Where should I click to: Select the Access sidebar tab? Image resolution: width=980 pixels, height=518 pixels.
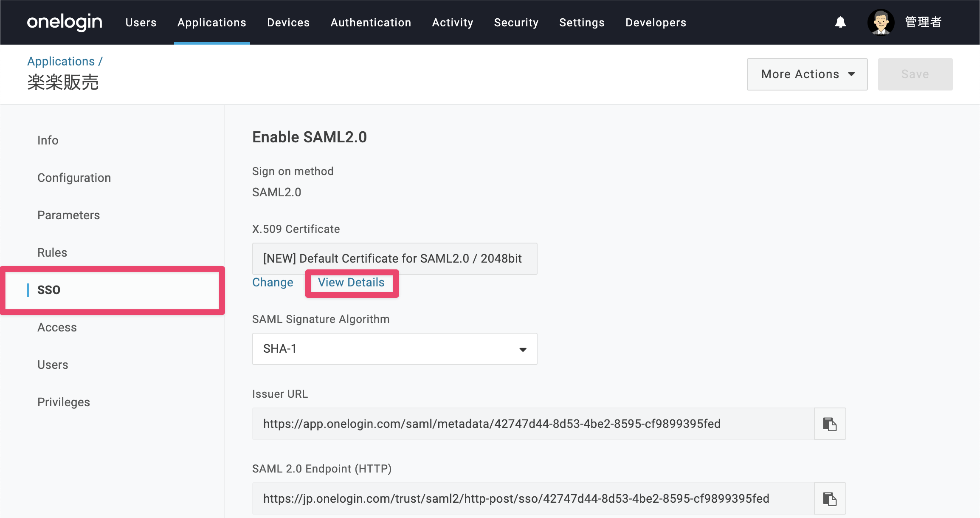pos(57,327)
